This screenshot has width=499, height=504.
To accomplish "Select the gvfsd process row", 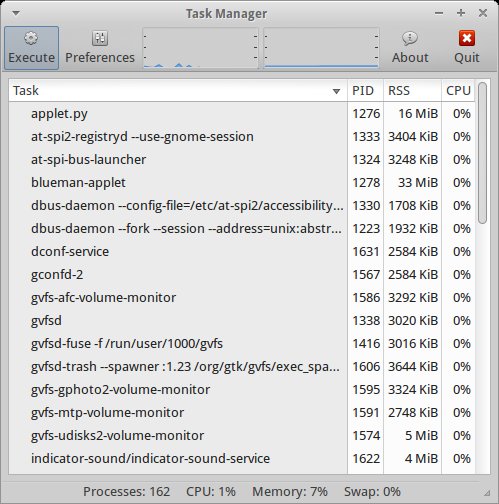I will coord(242,321).
